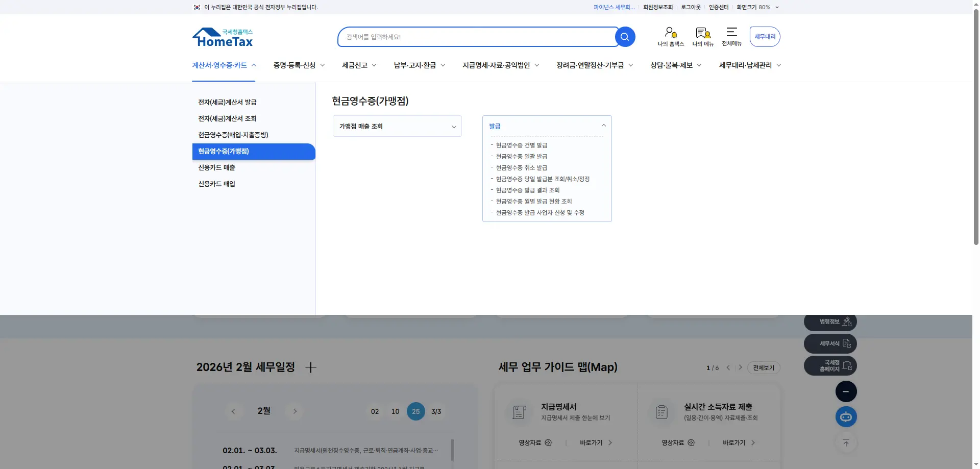Open 법령정보 floating gavel icon
Image resolution: width=980 pixels, height=469 pixels.
pyautogui.click(x=830, y=322)
